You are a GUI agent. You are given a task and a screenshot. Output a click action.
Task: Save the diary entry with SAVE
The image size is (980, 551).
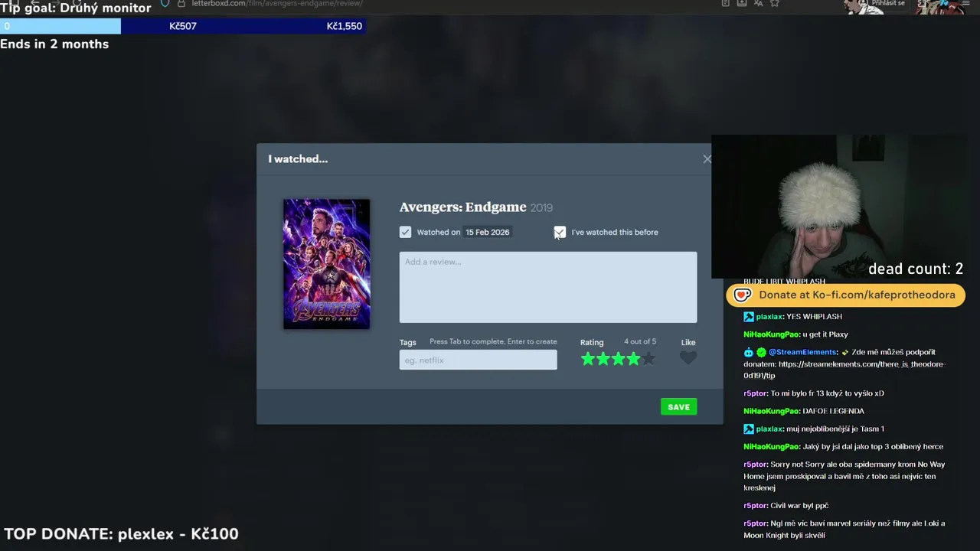[x=678, y=407]
